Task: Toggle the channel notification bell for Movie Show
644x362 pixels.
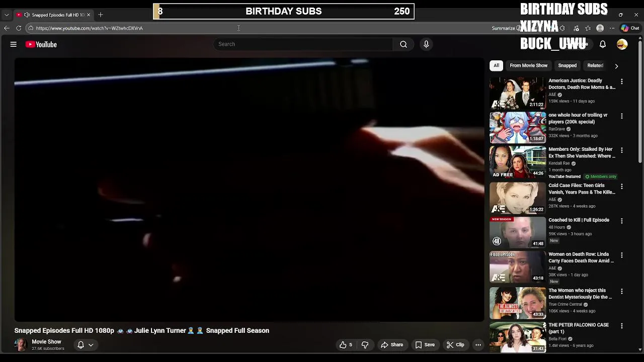Action: [80, 345]
